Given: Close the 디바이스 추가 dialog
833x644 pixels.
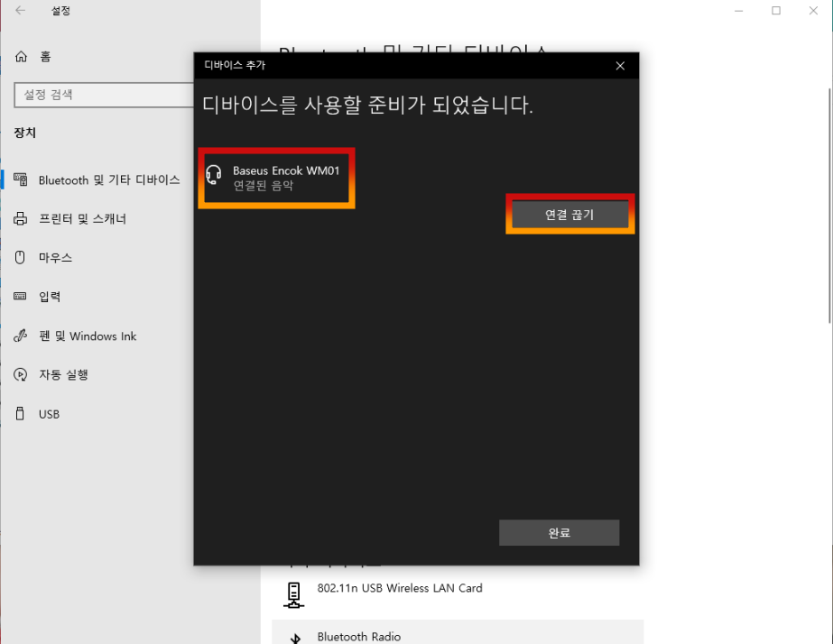Looking at the screenshot, I should (620, 65).
